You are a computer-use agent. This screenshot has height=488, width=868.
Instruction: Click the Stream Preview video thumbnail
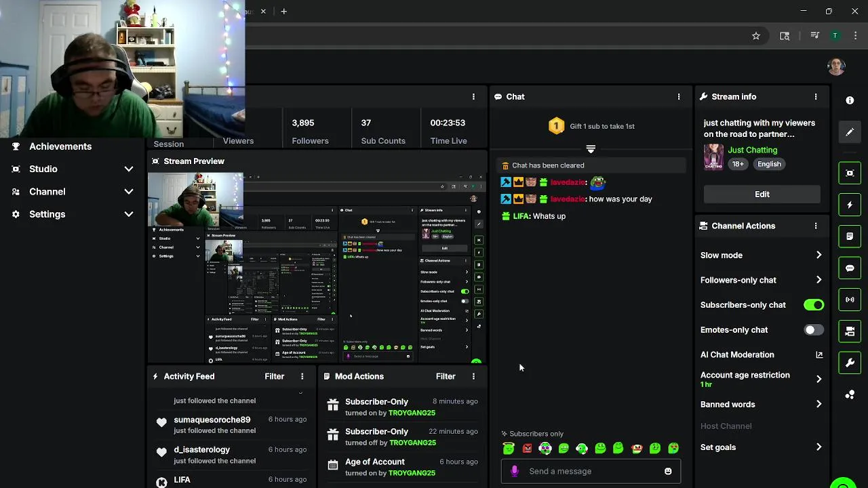point(317,268)
